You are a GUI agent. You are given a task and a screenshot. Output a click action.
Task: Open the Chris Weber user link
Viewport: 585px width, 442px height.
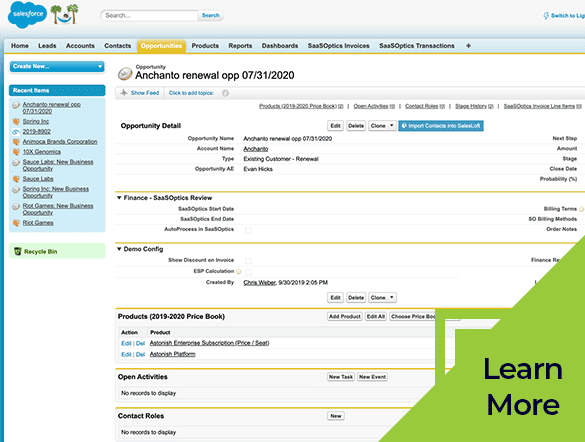point(260,283)
